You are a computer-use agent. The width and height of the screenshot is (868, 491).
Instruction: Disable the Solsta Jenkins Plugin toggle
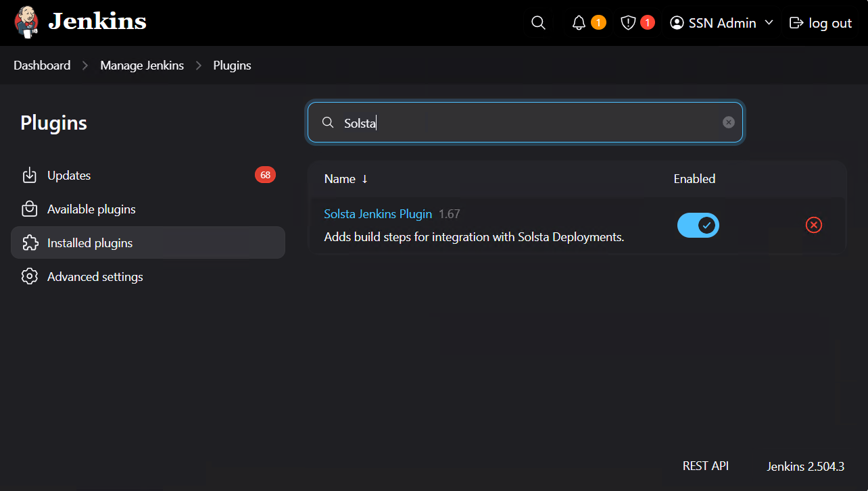[x=698, y=225]
